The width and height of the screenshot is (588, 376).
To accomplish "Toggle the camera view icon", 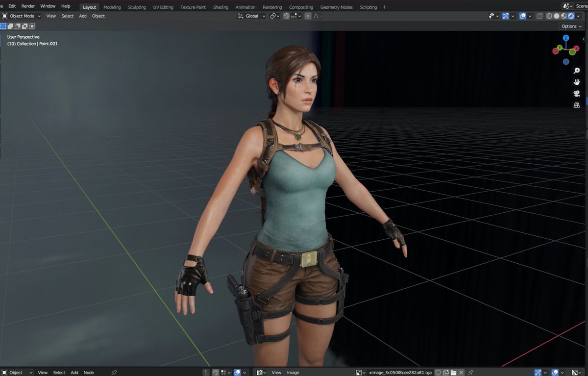I will point(577,94).
